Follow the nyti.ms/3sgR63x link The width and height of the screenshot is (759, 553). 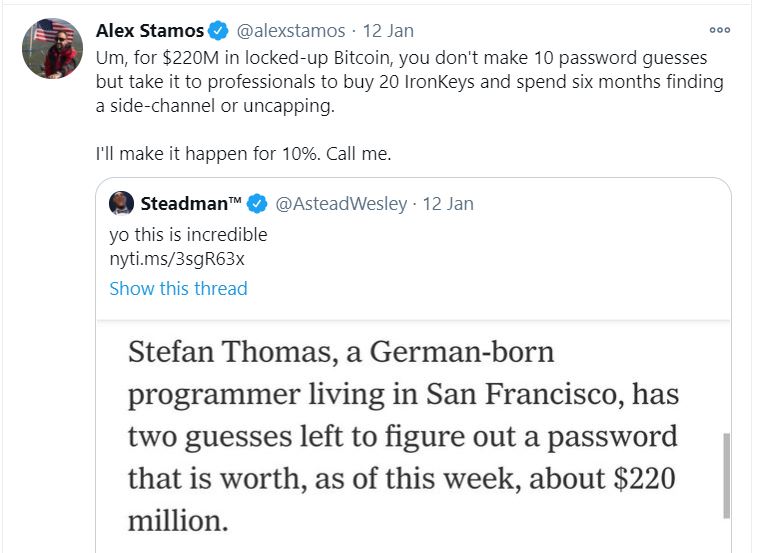(x=177, y=260)
